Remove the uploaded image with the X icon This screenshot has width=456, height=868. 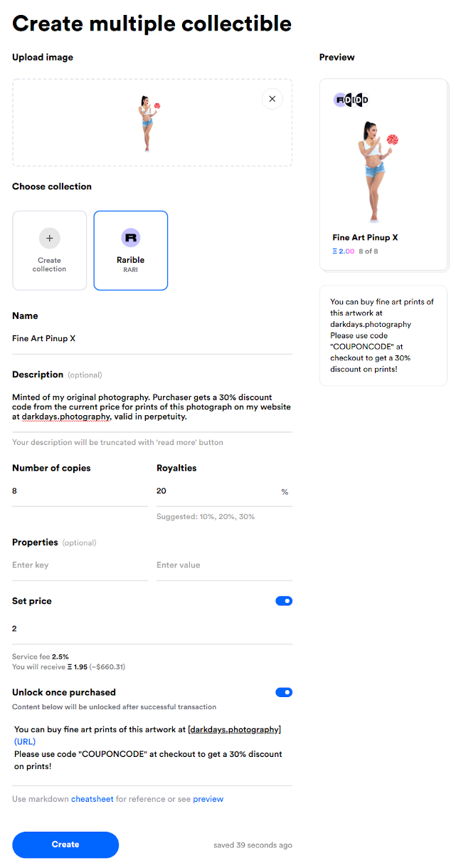[x=272, y=99]
